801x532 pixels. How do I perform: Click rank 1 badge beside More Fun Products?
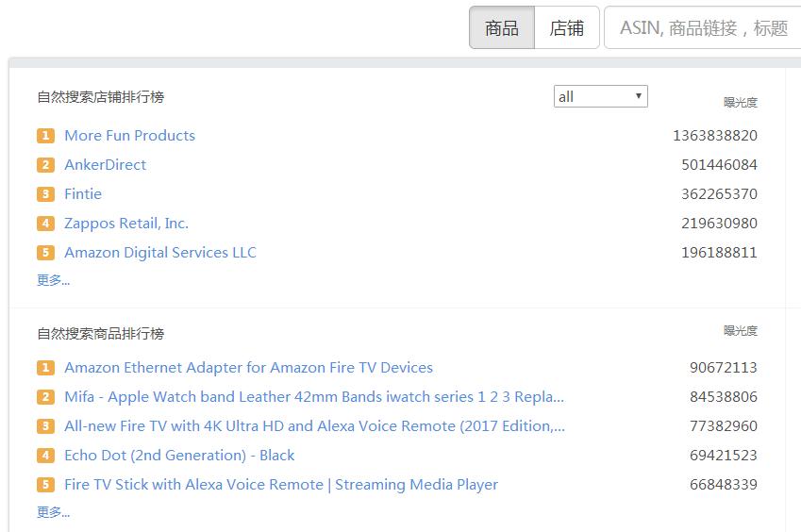tap(45, 136)
